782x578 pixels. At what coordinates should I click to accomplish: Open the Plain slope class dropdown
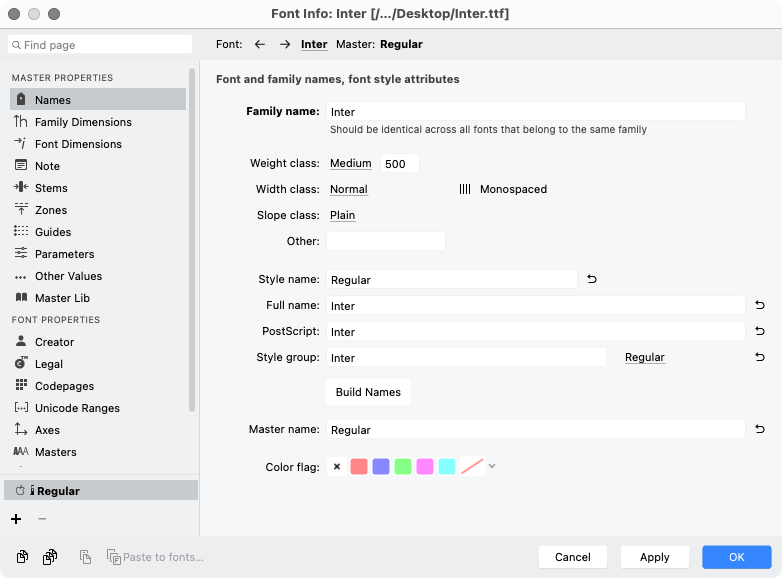pyautogui.click(x=343, y=215)
